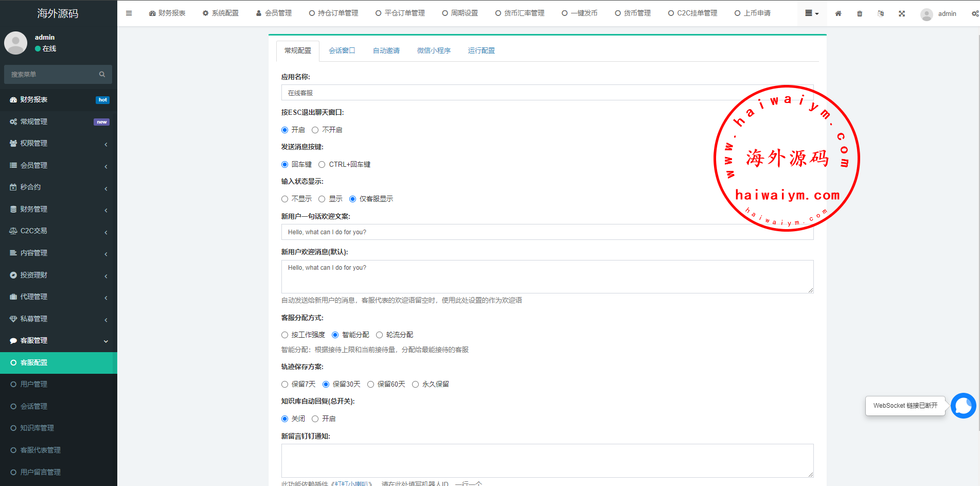980x486 pixels.
Task: Open the top bar list dropdown menu
Action: pos(811,13)
